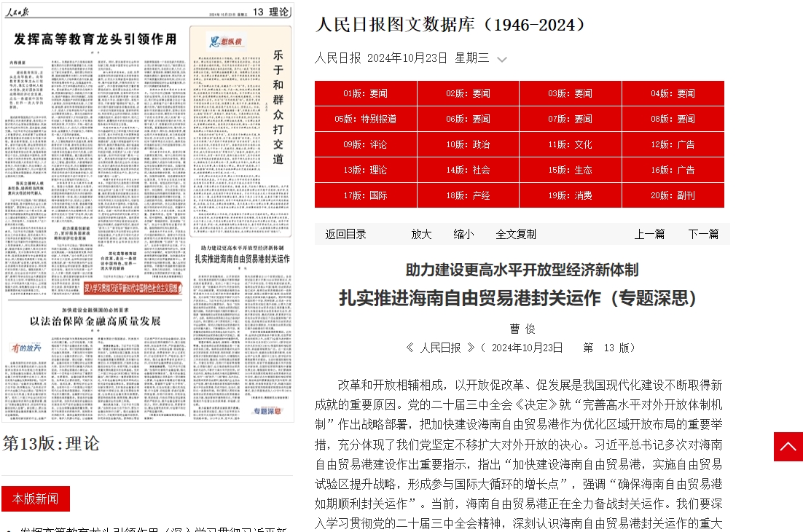Click the red back-to-top arrow icon
The image size is (803, 532).
(x=788, y=447)
